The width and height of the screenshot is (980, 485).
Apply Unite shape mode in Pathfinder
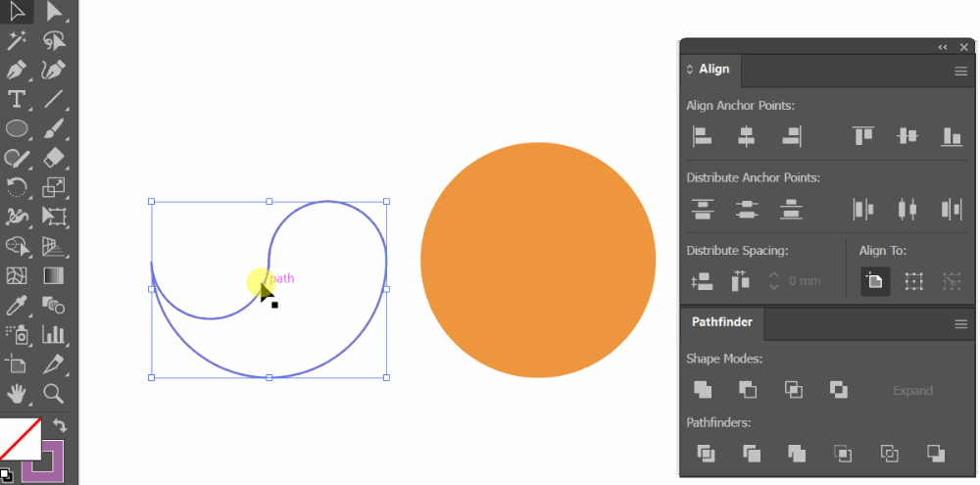703,390
